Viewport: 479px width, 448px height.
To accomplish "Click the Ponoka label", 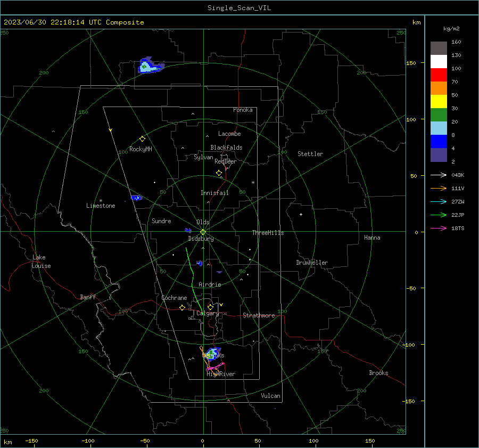I will (243, 110).
